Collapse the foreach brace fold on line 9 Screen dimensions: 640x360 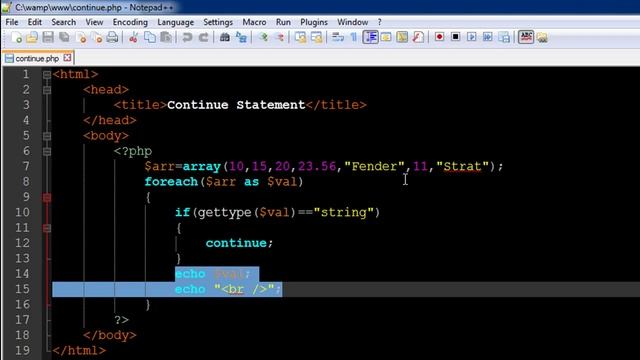(x=47, y=198)
